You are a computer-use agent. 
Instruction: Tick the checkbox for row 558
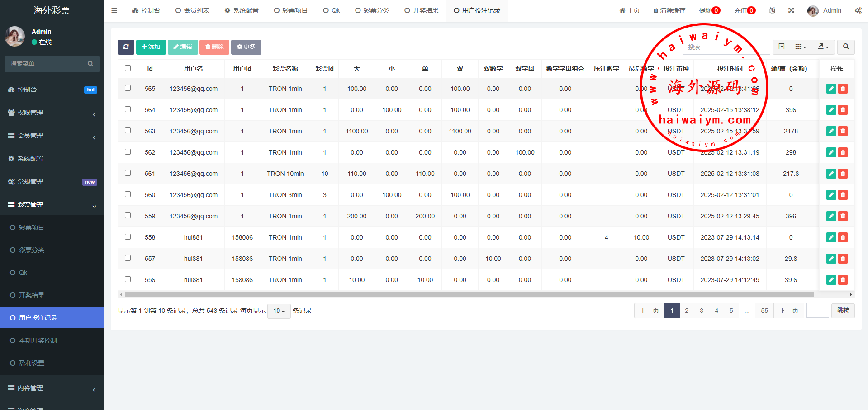pos(128,237)
